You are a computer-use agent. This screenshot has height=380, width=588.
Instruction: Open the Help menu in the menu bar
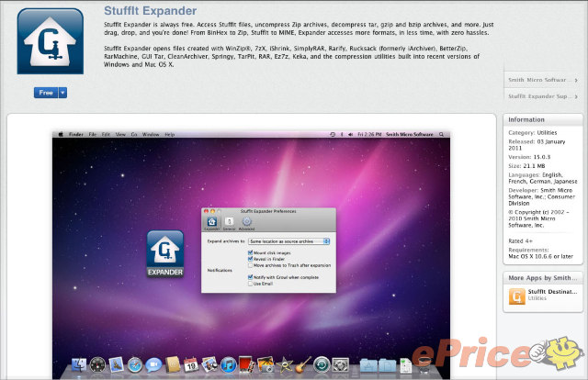[170, 134]
